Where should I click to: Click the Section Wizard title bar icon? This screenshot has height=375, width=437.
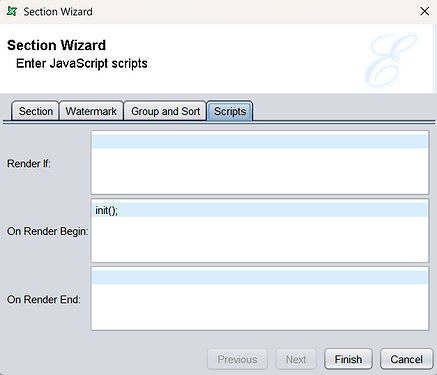pos(12,11)
